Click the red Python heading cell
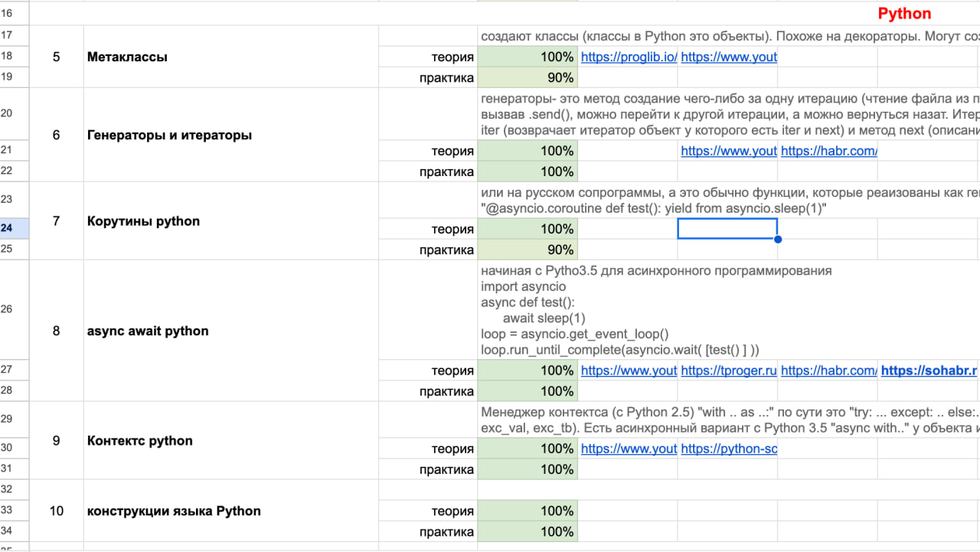The image size is (980, 552). [x=903, y=14]
